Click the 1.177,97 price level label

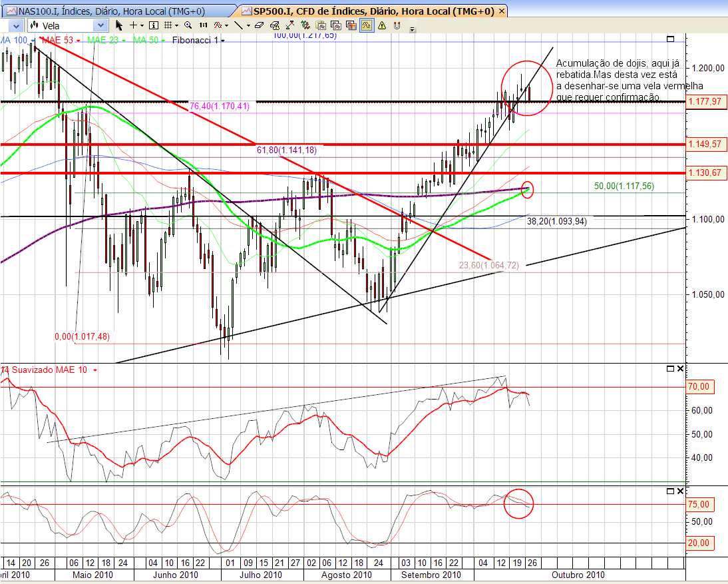[x=706, y=102]
